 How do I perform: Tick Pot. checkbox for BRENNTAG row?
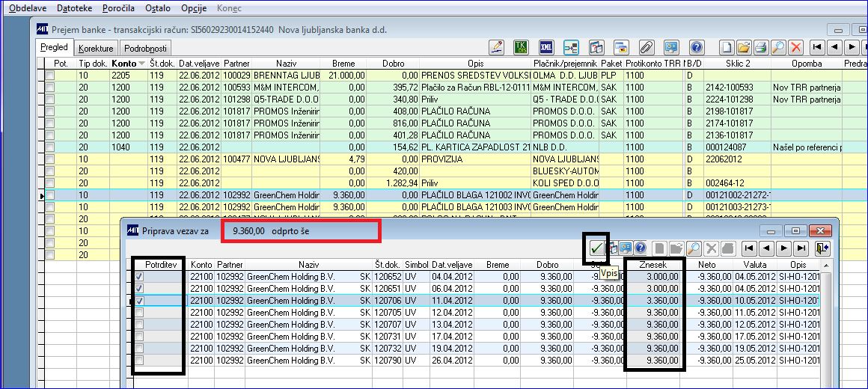[50, 76]
